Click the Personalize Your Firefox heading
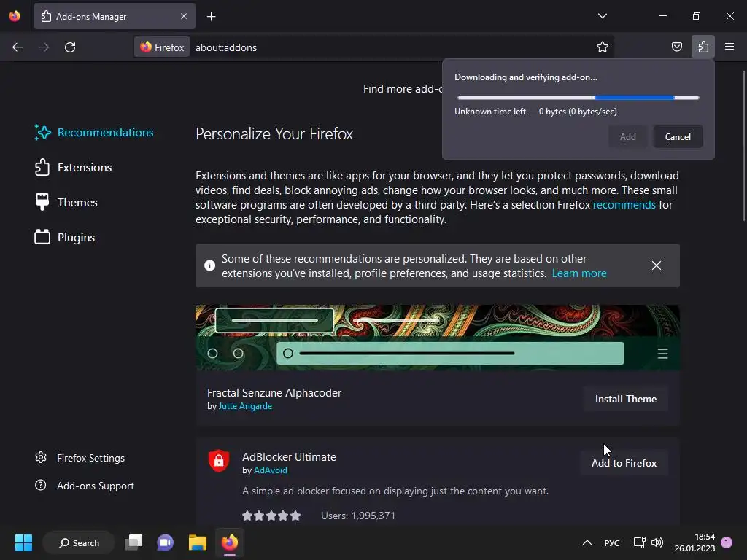This screenshot has height=560, width=747. pos(274,134)
